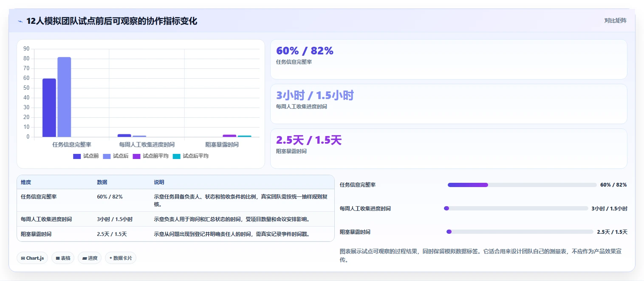This screenshot has width=644, height=281.
Task: Click the table data cell reading 60% / 82%
Action: (x=110, y=197)
